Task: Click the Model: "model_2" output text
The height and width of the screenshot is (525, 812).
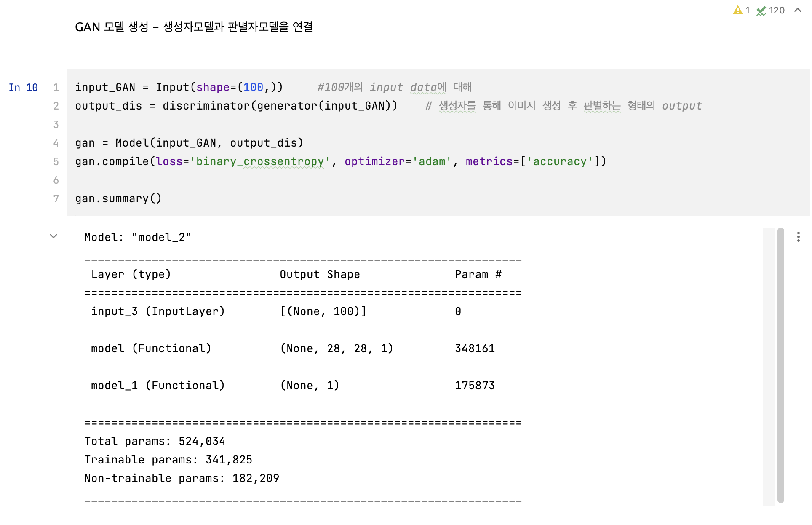Action: point(138,238)
